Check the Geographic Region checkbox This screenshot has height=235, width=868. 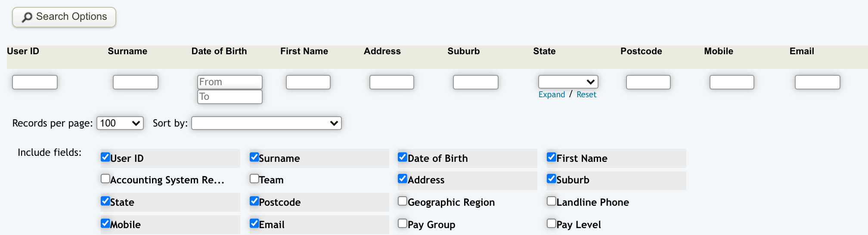pyautogui.click(x=403, y=201)
